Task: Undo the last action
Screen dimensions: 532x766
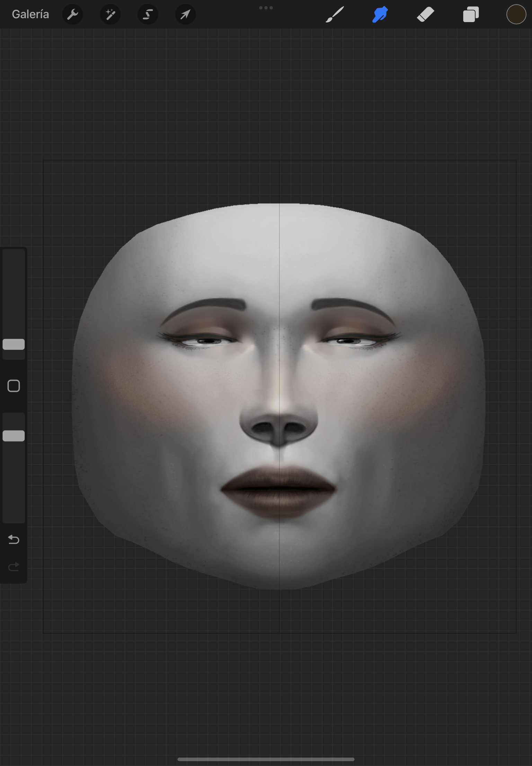Action: pos(14,539)
